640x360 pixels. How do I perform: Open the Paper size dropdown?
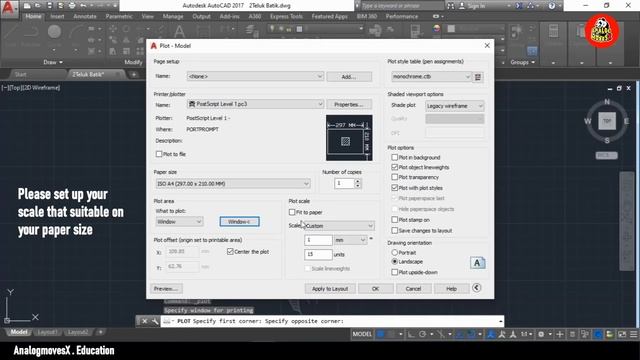[233, 184]
